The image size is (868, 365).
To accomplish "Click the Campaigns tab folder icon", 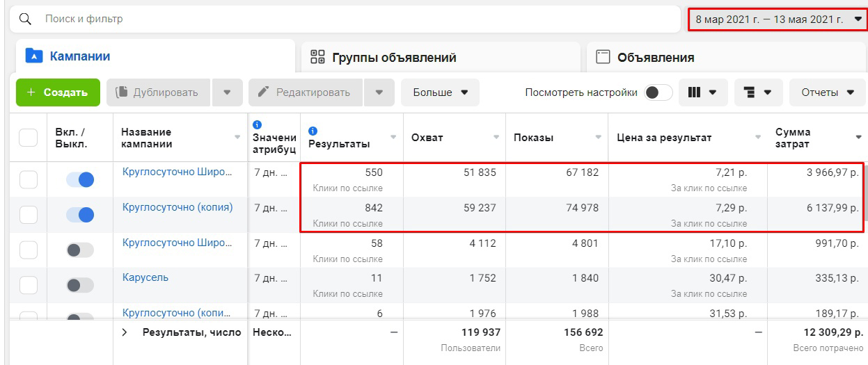I will [33, 56].
